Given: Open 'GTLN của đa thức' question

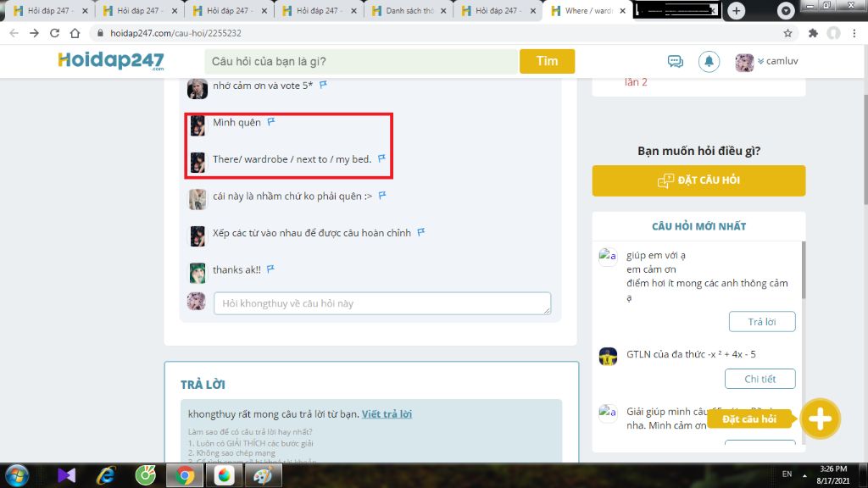Looking at the screenshot, I should point(691,354).
